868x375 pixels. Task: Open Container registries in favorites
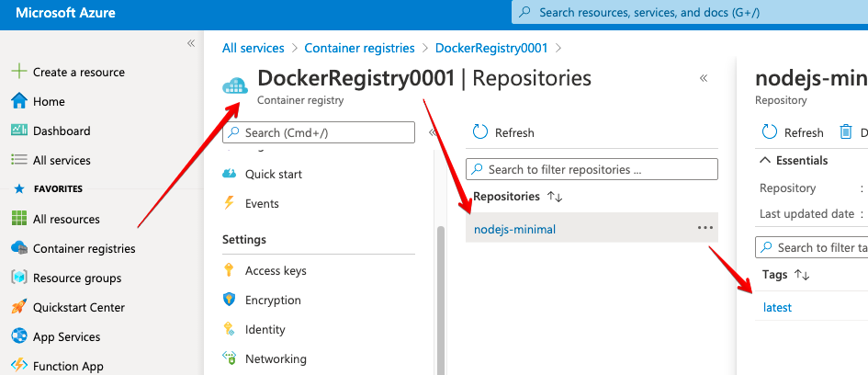[84, 248]
